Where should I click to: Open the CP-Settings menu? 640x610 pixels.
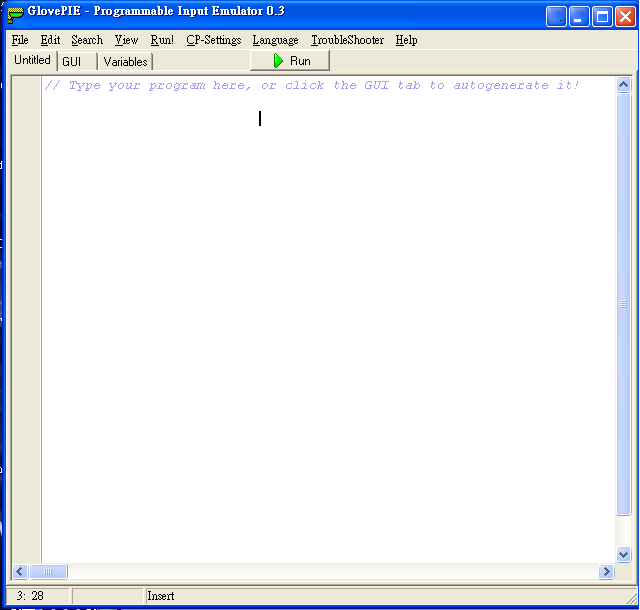click(213, 40)
